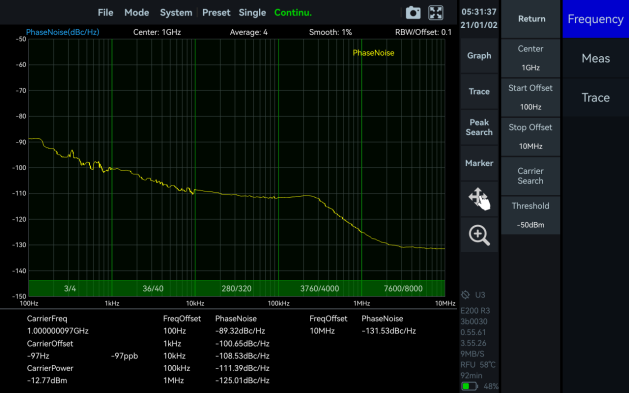Tap the crossed-out icon beside U3

tap(465, 295)
